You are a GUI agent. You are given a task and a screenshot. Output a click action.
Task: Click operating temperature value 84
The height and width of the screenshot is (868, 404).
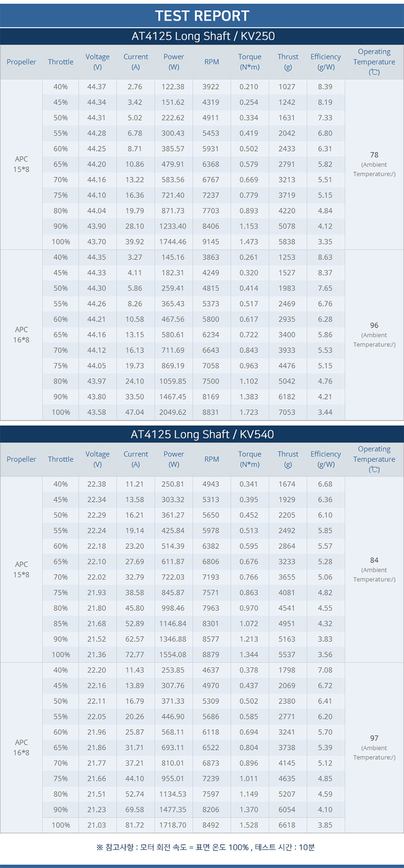[374, 560]
